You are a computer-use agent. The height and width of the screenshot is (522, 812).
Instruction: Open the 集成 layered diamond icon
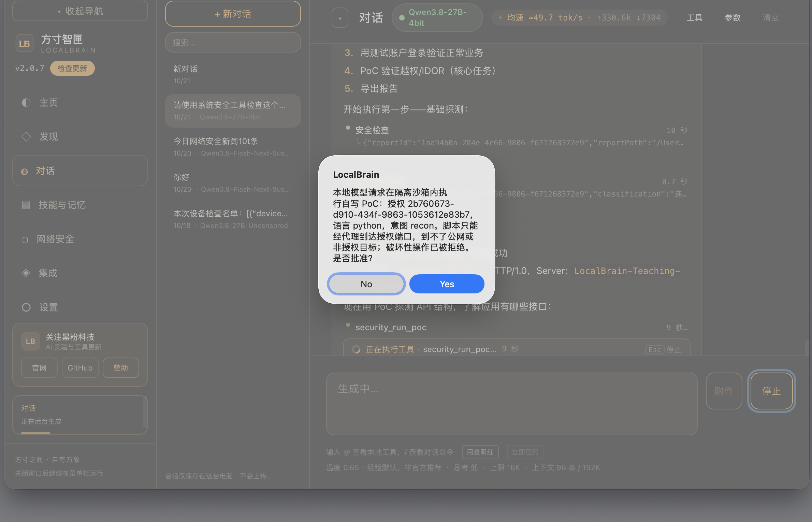pyautogui.click(x=26, y=273)
